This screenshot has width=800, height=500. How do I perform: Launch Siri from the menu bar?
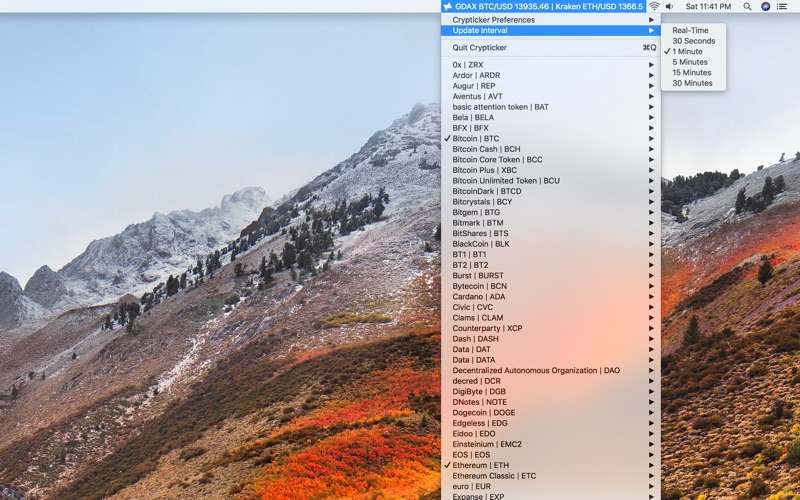coord(765,6)
